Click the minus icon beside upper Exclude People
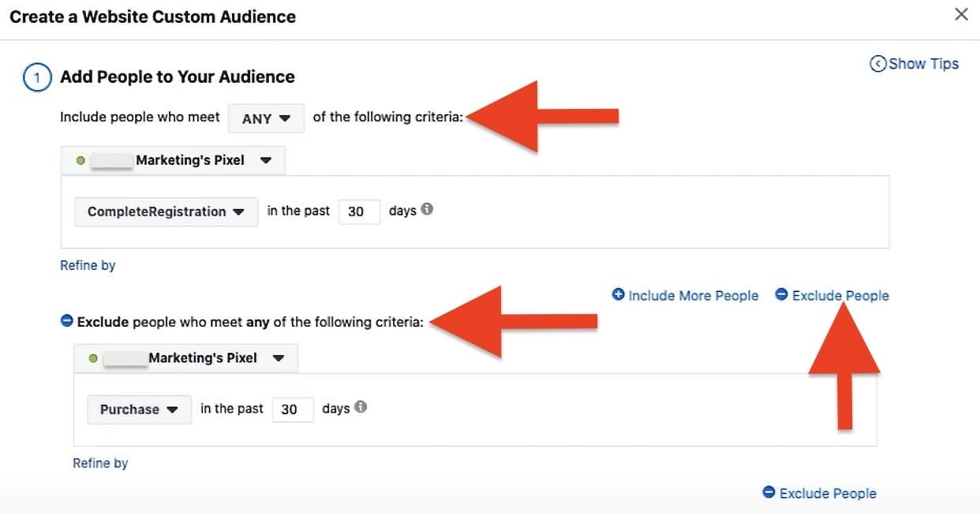Screen dimensions: 980x513 tap(781, 294)
